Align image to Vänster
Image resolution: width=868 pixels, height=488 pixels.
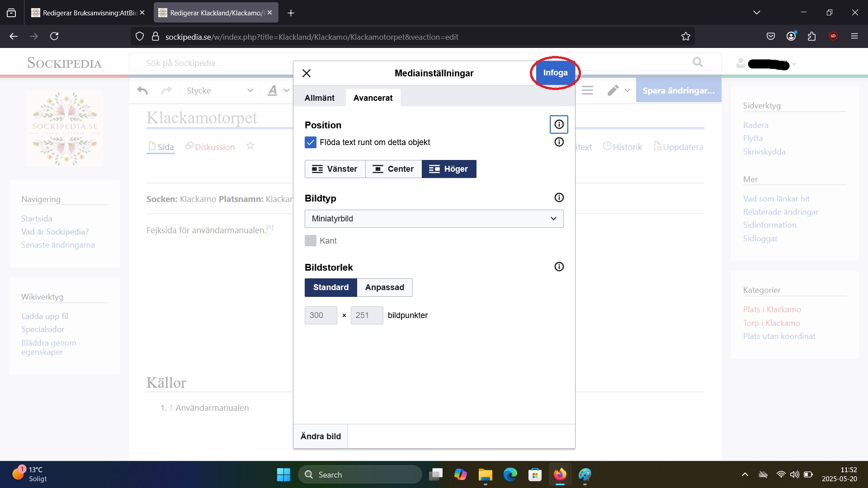(335, 169)
